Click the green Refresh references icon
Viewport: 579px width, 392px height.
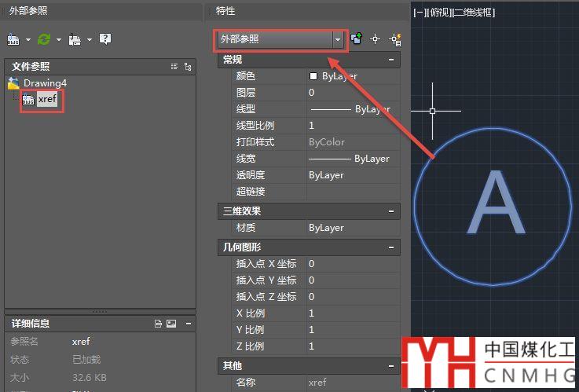[44, 38]
